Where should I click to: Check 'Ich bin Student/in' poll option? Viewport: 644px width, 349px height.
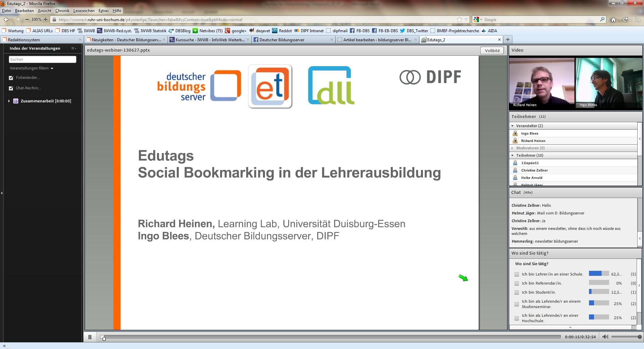[x=517, y=292]
